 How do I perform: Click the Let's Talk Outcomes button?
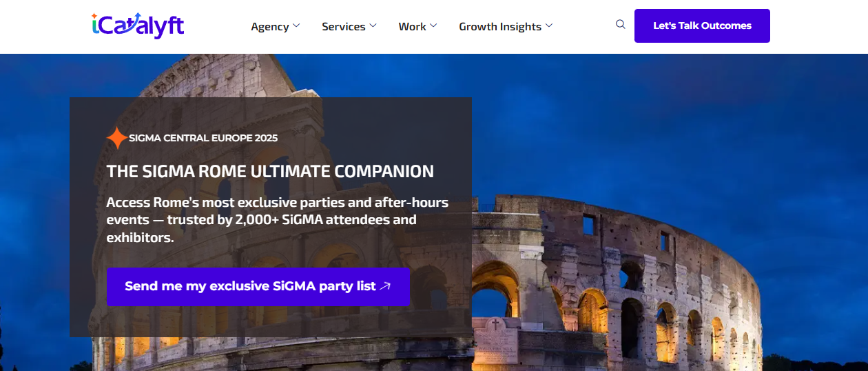click(702, 26)
